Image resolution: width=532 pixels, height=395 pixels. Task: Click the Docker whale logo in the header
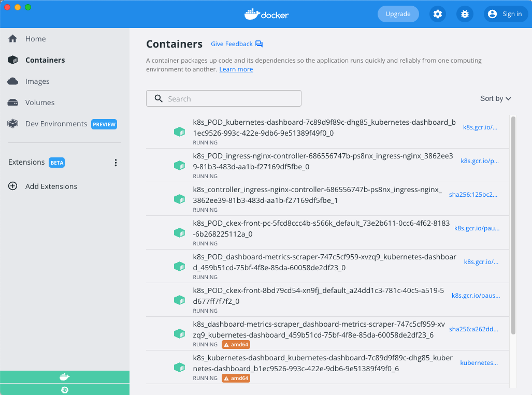[x=266, y=14]
